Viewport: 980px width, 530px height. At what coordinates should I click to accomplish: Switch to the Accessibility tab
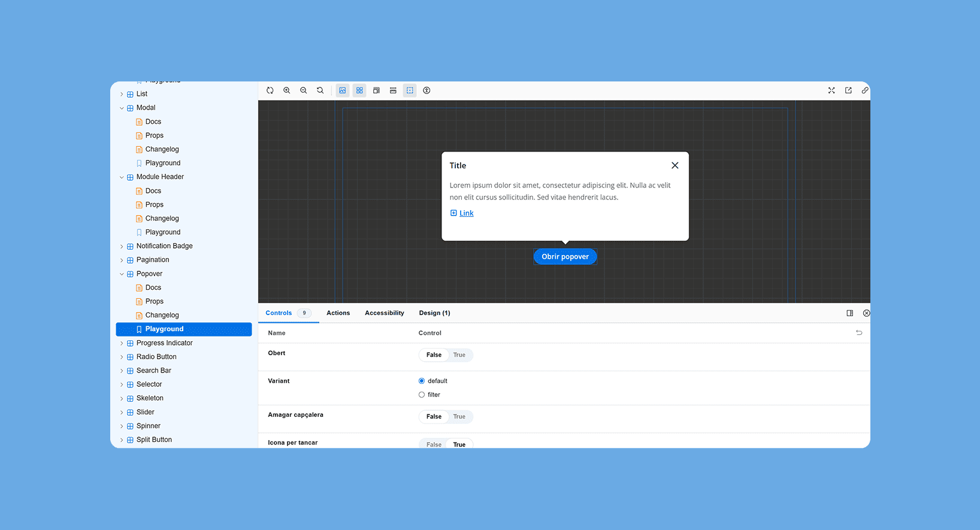[x=385, y=313]
